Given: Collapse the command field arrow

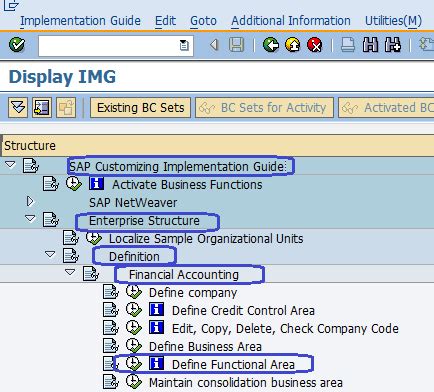Looking at the screenshot, I should coord(214,45).
